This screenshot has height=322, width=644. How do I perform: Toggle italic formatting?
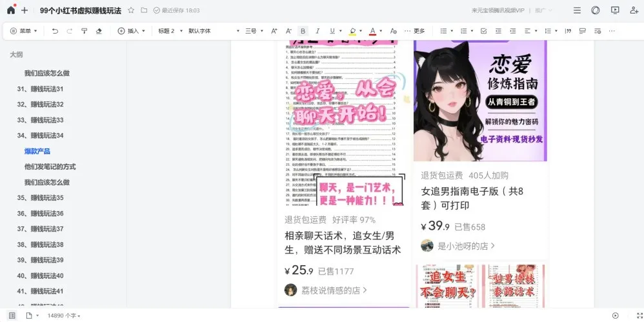[317, 31]
